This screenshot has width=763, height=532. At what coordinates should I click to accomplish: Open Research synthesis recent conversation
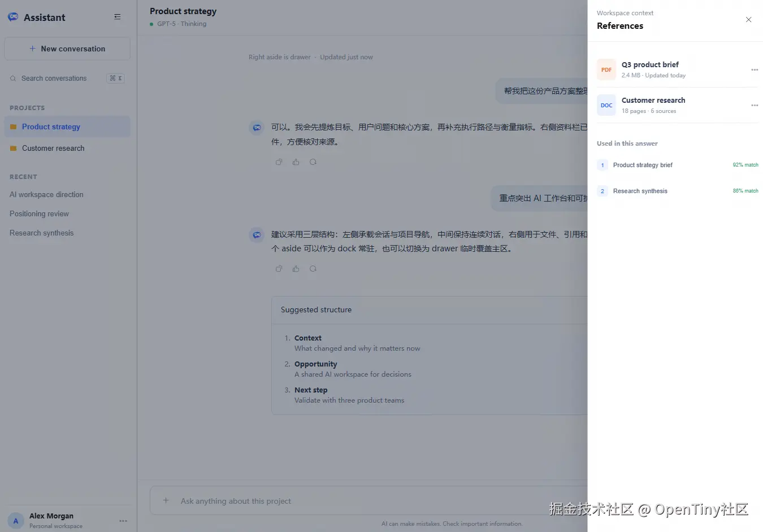coord(41,233)
